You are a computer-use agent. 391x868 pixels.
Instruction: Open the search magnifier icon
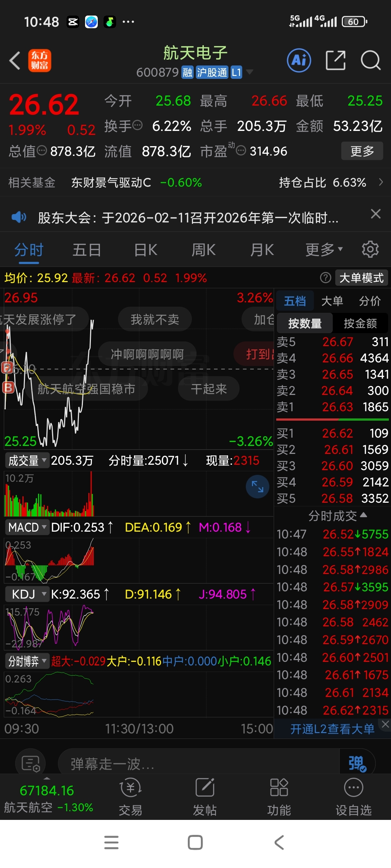[371, 60]
